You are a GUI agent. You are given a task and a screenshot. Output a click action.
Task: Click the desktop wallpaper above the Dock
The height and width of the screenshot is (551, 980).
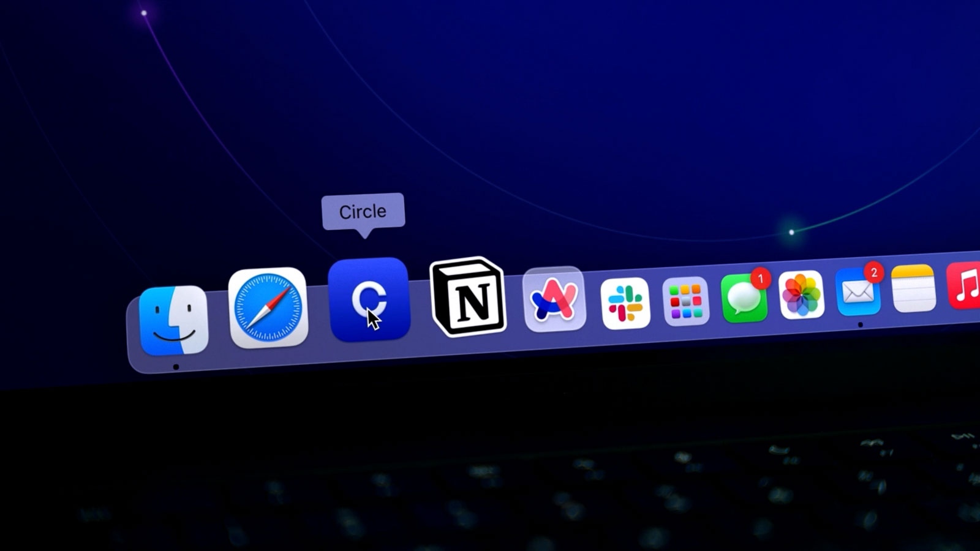pos(490,122)
